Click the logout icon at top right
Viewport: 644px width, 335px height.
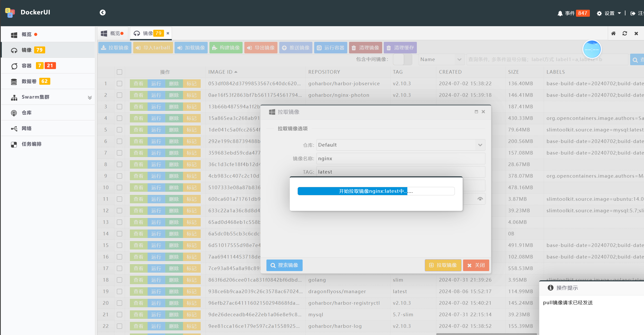click(x=633, y=13)
